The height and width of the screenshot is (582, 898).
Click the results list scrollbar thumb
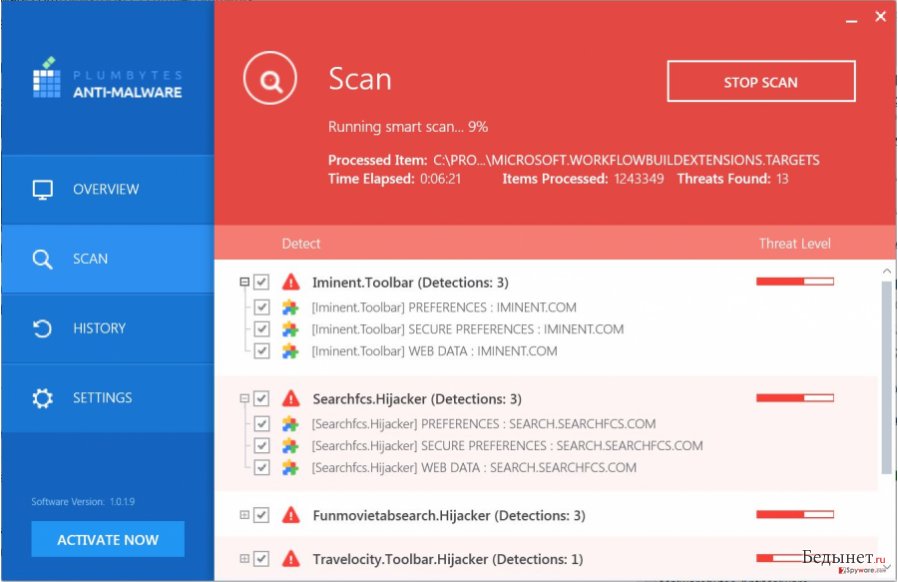887,377
